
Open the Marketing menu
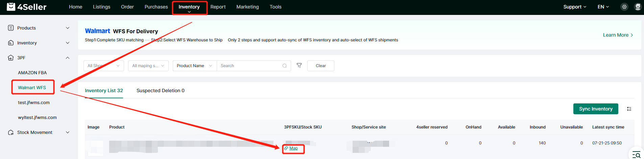pyautogui.click(x=247, y=7)
